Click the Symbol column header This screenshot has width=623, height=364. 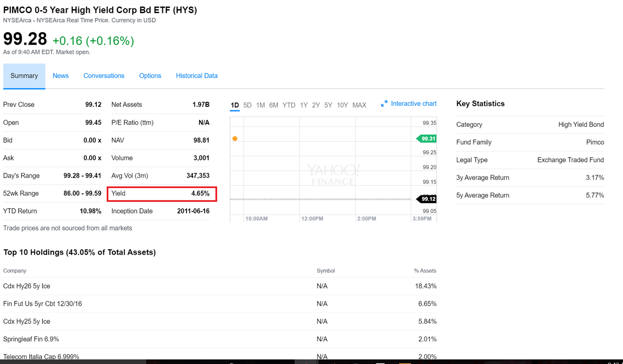(x=326, y=270)
